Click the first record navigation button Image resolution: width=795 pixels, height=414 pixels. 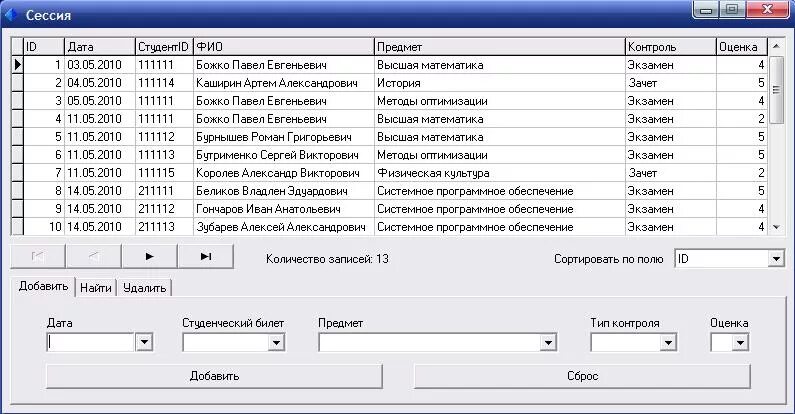38,256
